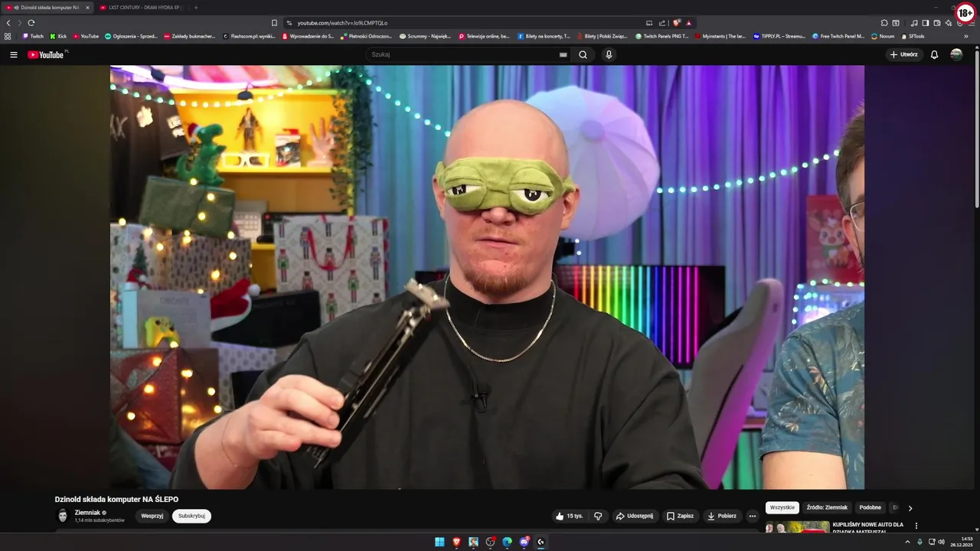
Task: Show hidden system tray icons
Action: [907, 542]
